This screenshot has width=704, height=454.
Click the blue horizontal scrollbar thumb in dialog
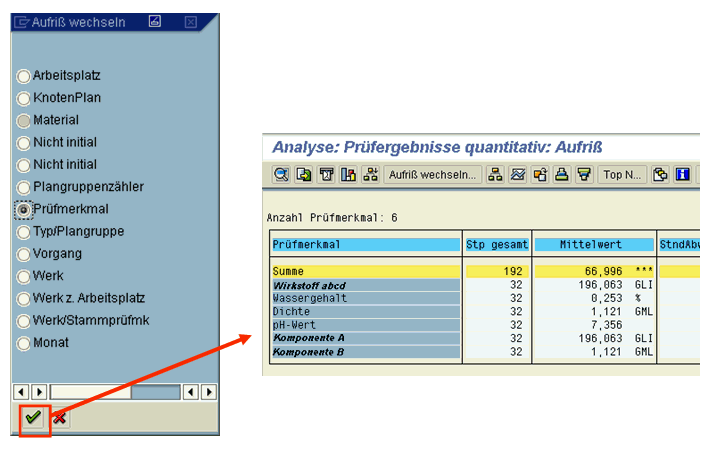click(156, 392)
